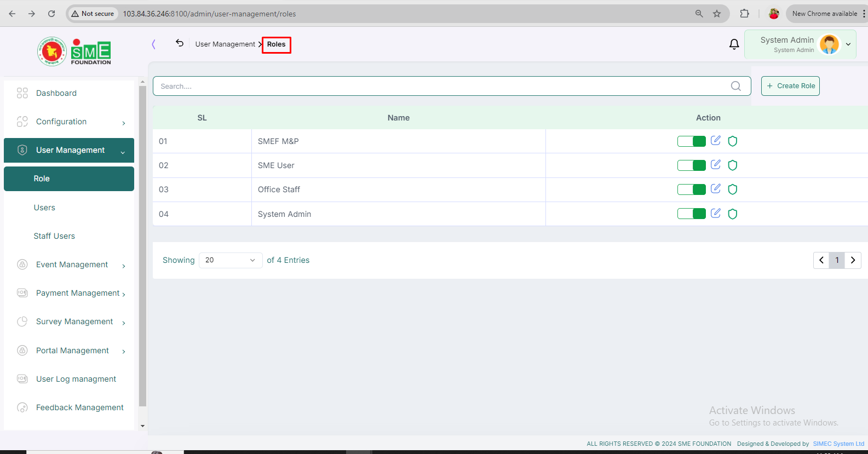Screen dimensions: 868x454
Task: Click the Feedback Management icon in sidebar
Action: pyautogui.click(x=22, y=407)
